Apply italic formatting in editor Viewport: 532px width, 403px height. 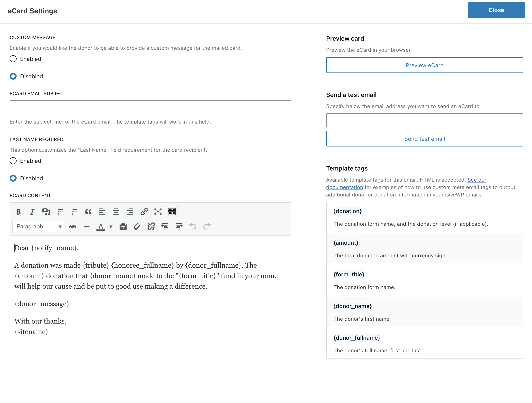click(x=32, y=212)
